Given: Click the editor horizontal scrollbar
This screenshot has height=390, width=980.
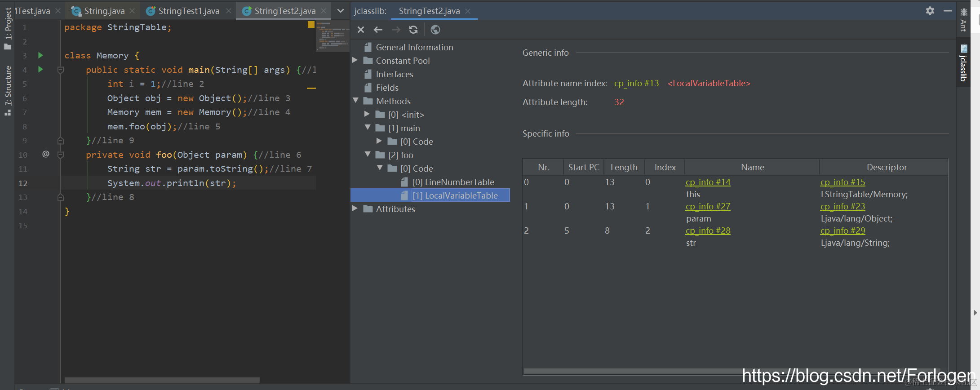Looking at the screenshot, I should pyautogui.click(x=162, y=380).
